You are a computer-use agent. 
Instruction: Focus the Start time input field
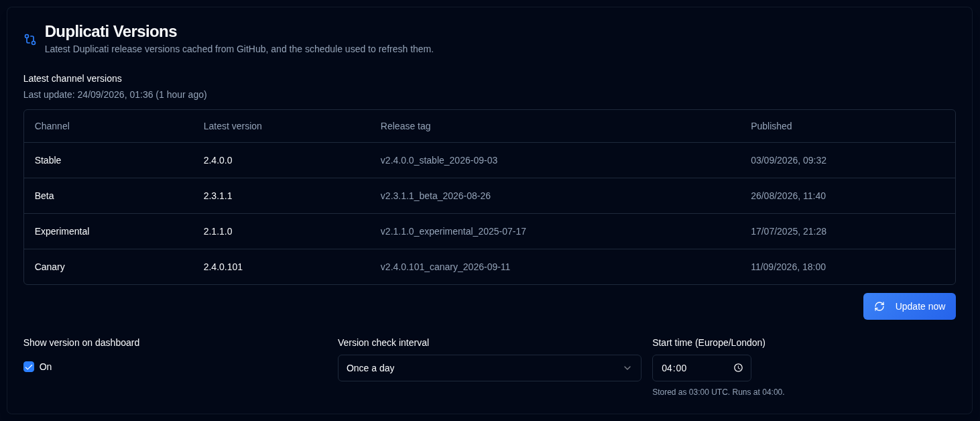[x=702, y=368]
